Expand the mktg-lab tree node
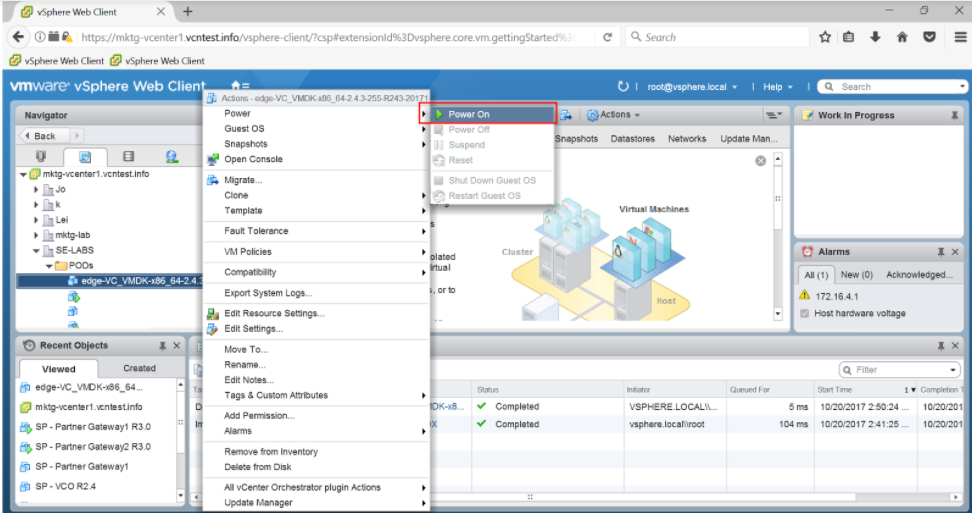Screen dimensions: 972x513 pos(36,235)
